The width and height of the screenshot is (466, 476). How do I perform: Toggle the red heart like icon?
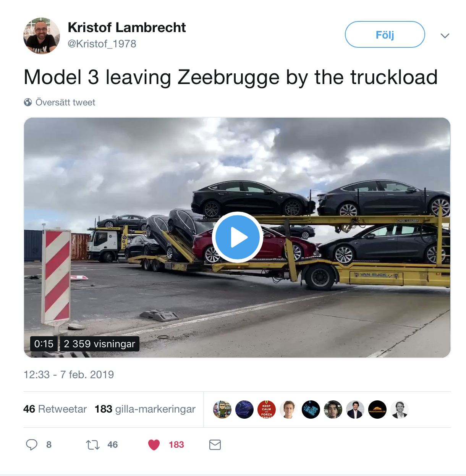[154, 445]
